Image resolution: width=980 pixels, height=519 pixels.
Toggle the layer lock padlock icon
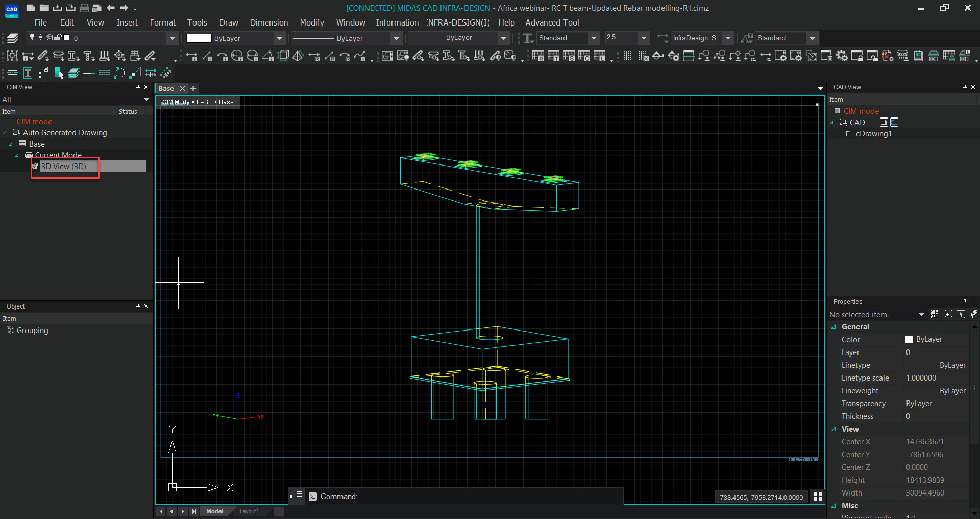pos(58,37)
